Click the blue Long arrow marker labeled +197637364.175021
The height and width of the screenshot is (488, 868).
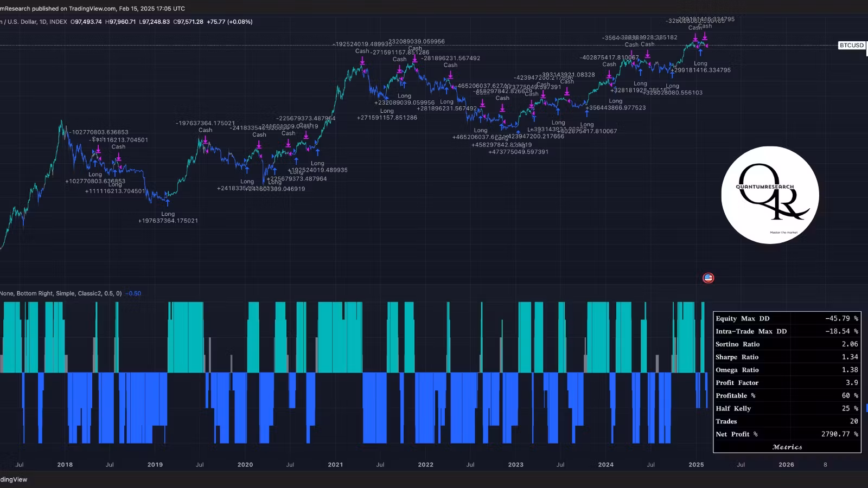point(168,203)
